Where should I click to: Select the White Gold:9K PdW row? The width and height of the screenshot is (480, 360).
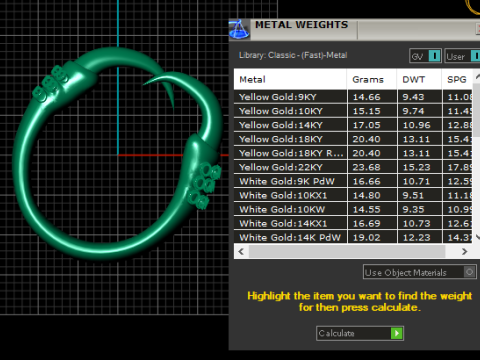[353, 181]
